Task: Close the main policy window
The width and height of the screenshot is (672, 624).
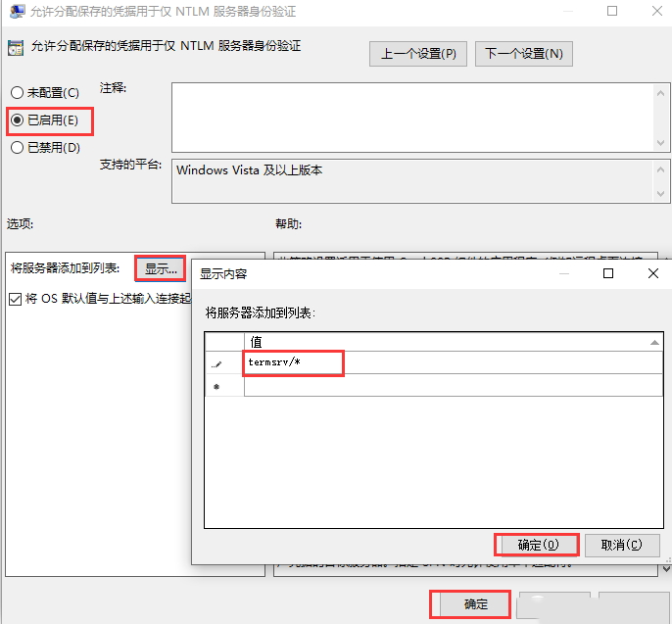Action: point(657,11)
